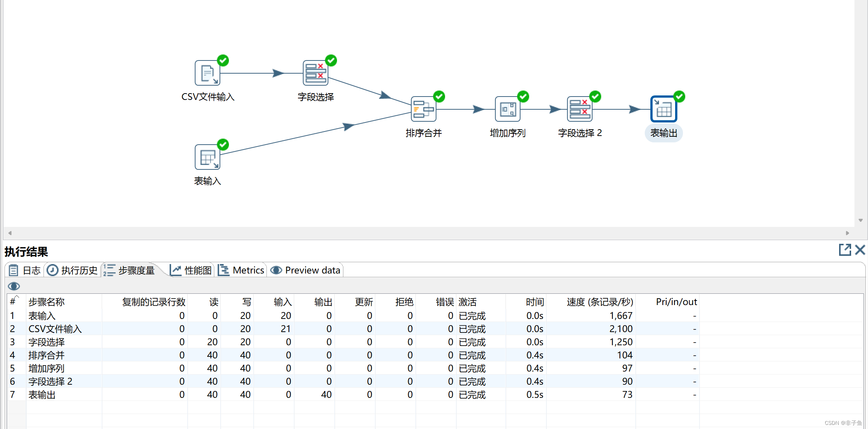Select the 表输入 step icon on canvas

[x=207, y=157]
